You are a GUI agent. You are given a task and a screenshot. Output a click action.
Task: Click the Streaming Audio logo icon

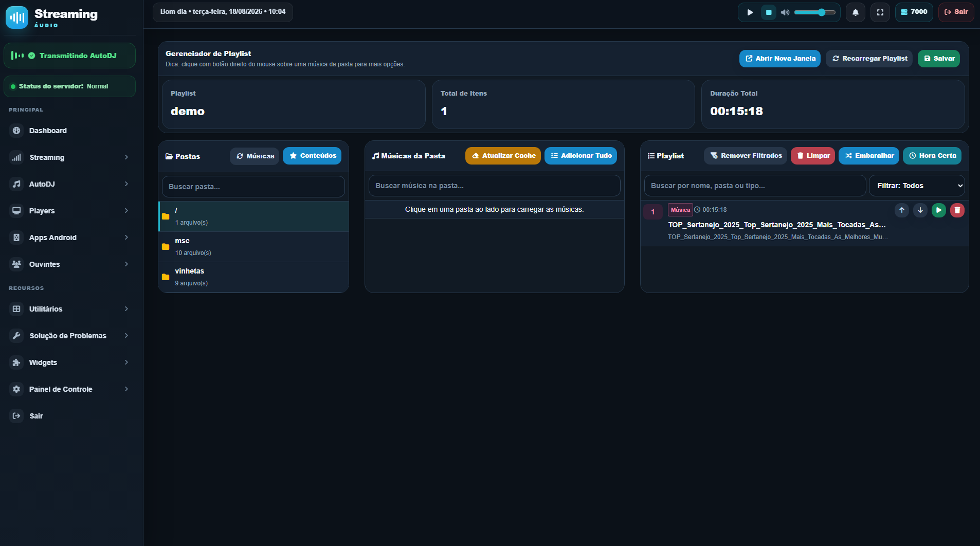pos(17,17)
